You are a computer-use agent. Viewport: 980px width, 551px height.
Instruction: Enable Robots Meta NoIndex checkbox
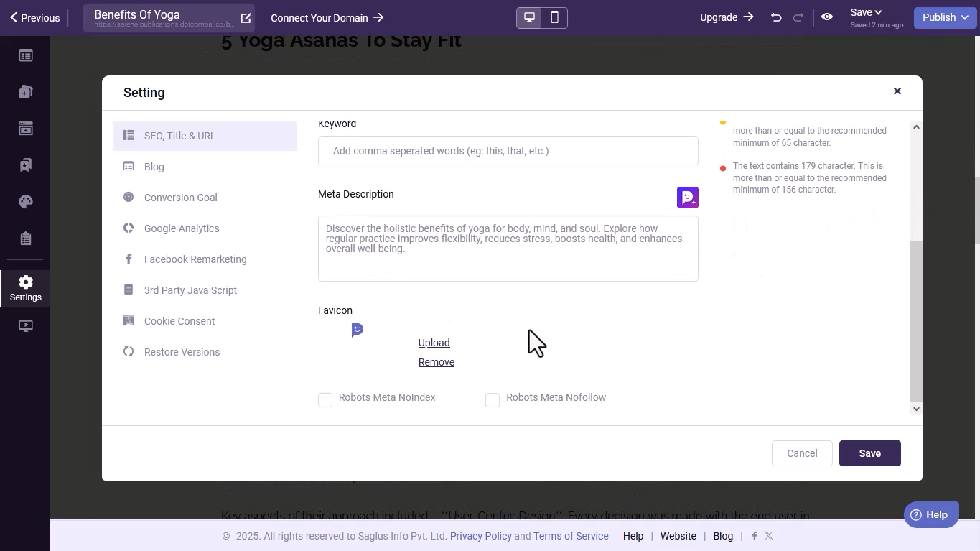point(325,400)
